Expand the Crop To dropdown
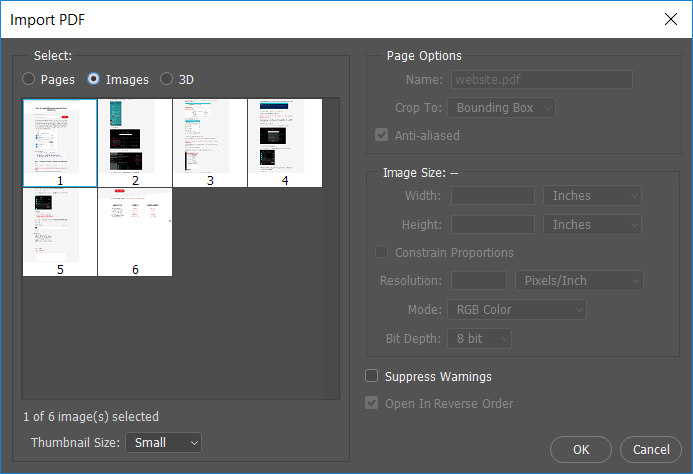 click(x=502, y=107)
